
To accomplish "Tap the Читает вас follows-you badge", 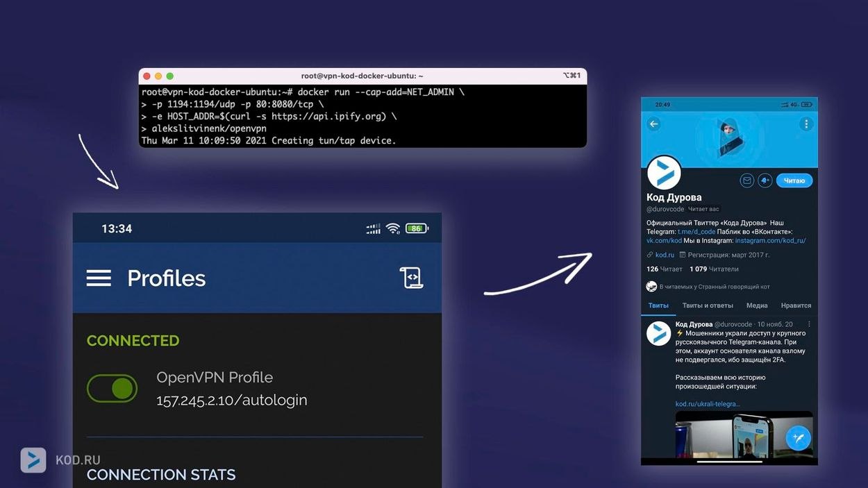I will tap(703, 209).
